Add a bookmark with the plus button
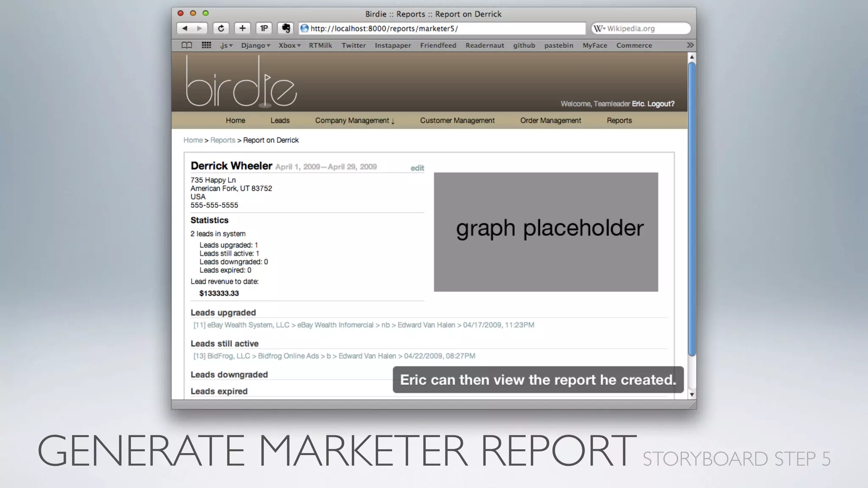 click(242, 28)
